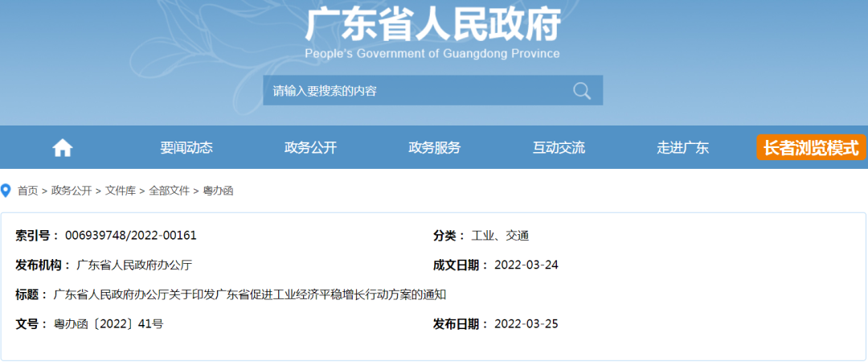Open the 互动交流 menu
Screen dimensions: 868x362
(559, 148)
